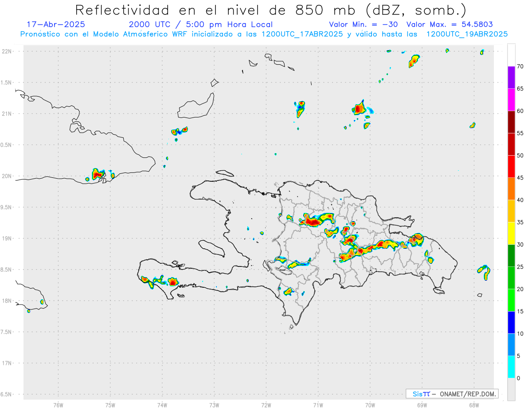The width and height of the screenshot is (532, 411).
Task: Click the 'Valor Max. = 54.5803' text
Action: tap(450, 24)
